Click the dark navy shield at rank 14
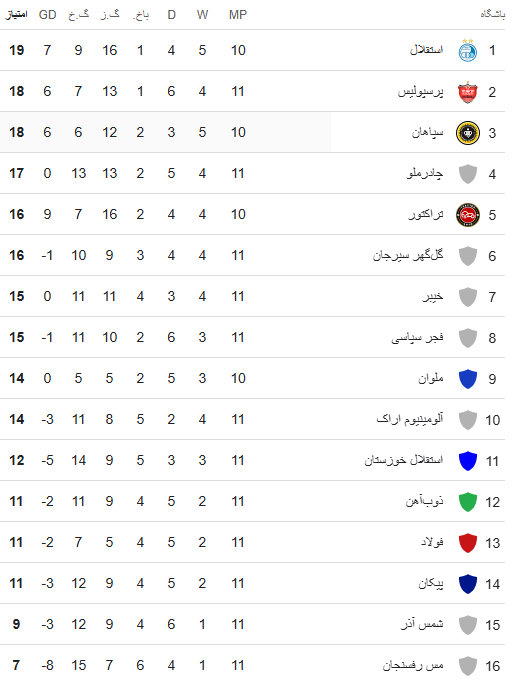512x684 pixels. click(x=468, y=584)
